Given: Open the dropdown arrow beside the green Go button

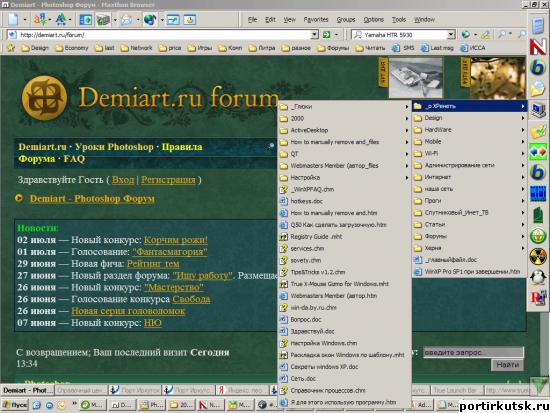Looking at the screenshot, I should point(336,35).
